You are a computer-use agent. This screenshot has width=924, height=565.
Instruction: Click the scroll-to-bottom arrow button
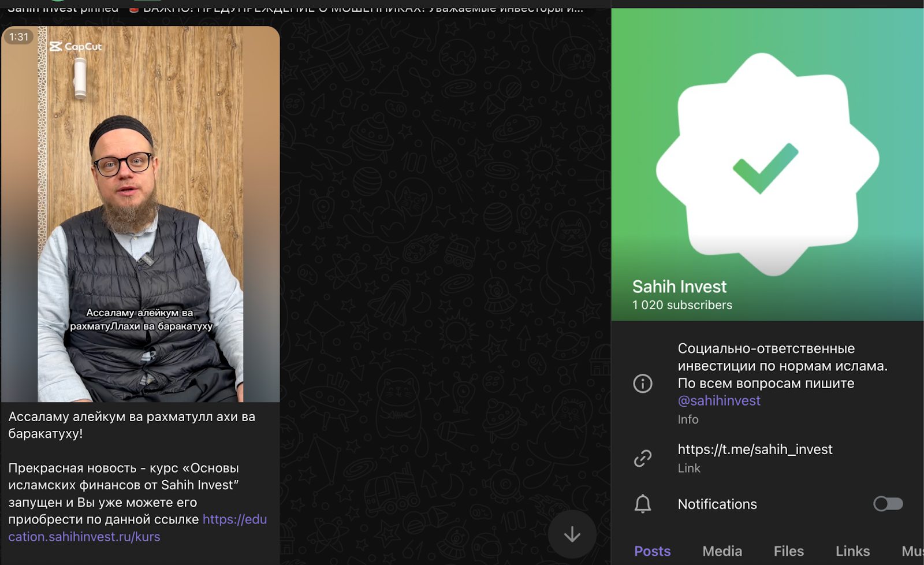(x=572, y=534)
